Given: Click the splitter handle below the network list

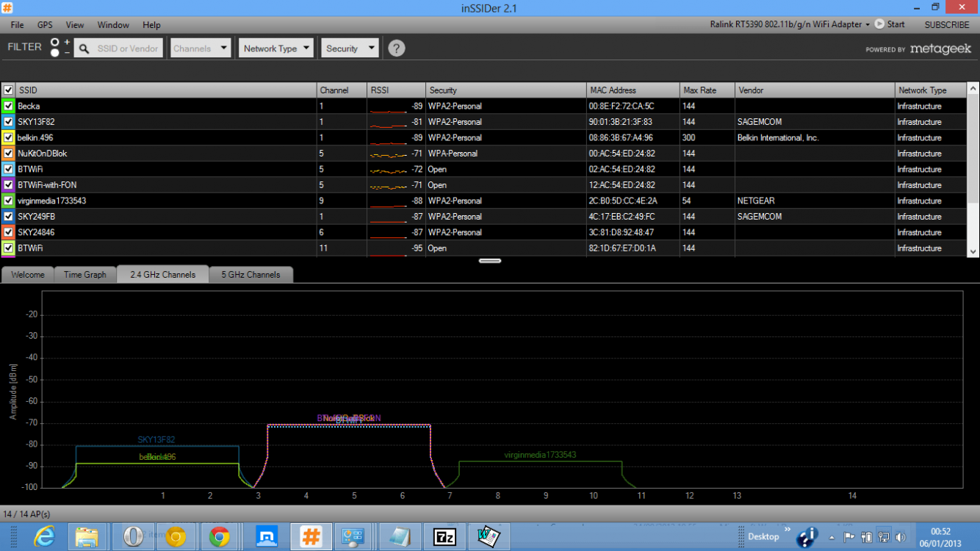Looking at the screenshot, I should click(x=490, y=260).
